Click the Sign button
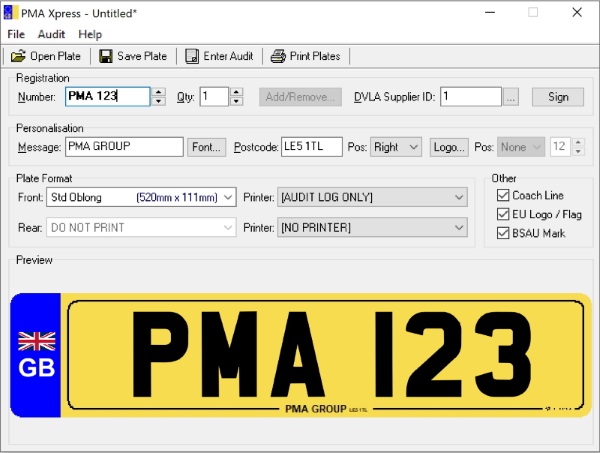Viewport: 600px width, 453px height. click(558, 97)
